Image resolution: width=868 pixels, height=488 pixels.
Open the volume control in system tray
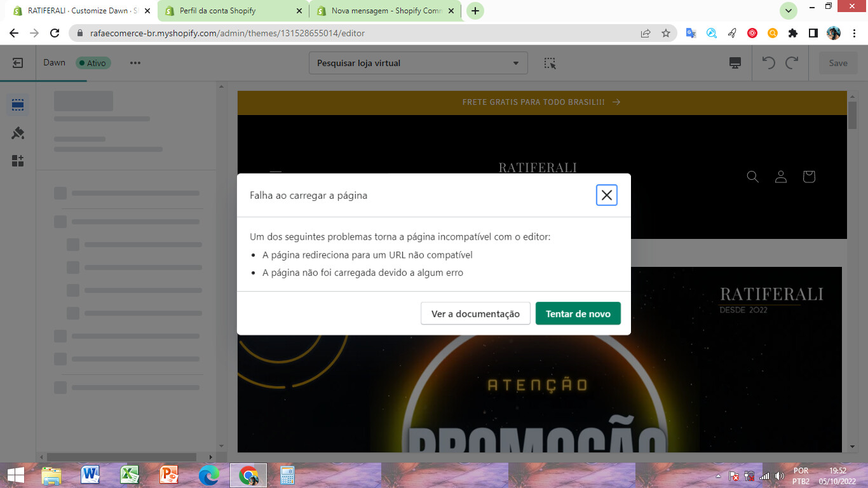(780, 475)
